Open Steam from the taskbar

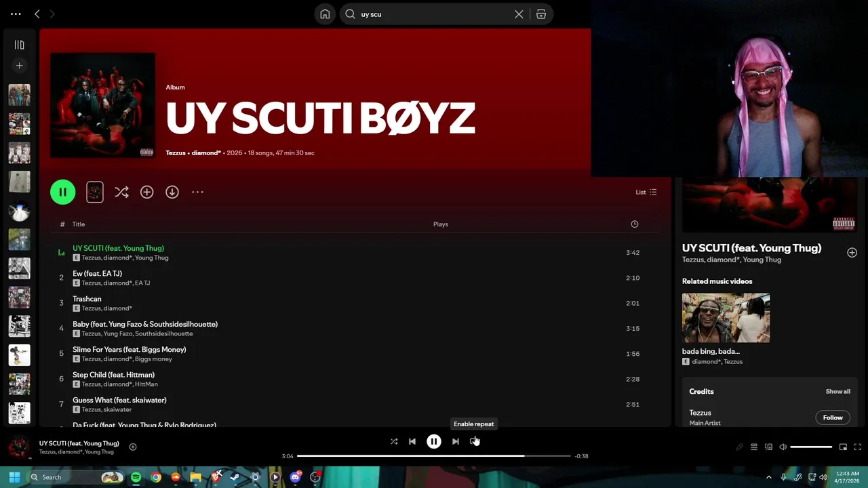point(235,477)
